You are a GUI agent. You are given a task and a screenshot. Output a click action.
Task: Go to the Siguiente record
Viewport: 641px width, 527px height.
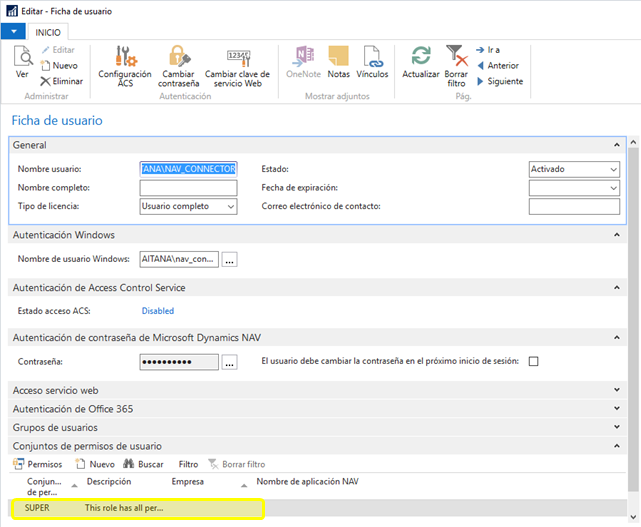pyautogui.click(x=500, y=81)
